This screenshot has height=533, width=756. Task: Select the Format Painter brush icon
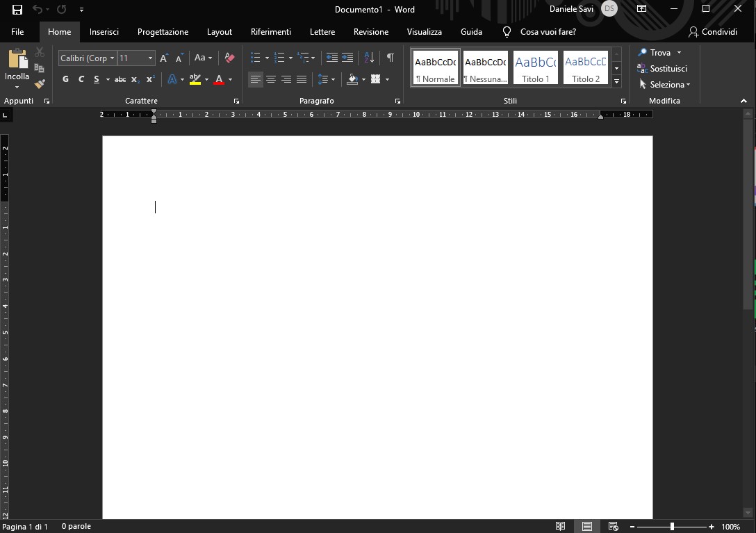tap(40, 84)
